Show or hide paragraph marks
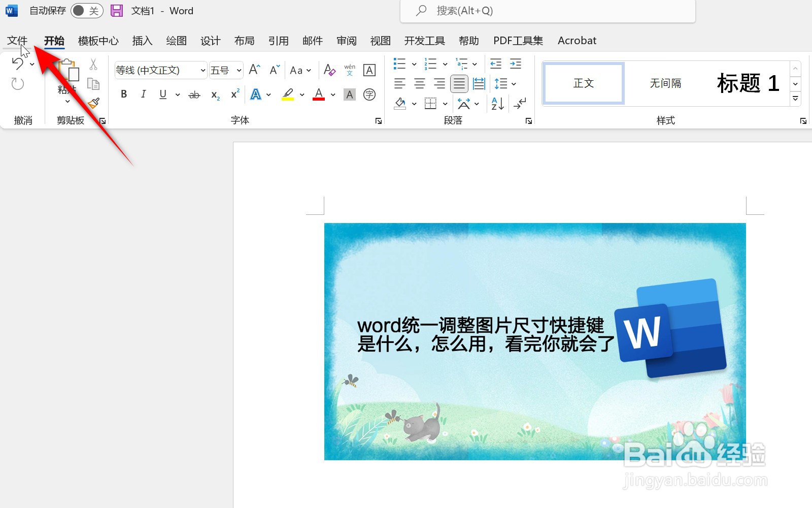The height and width of the screenshot is (508, 812). coord(520,104)
